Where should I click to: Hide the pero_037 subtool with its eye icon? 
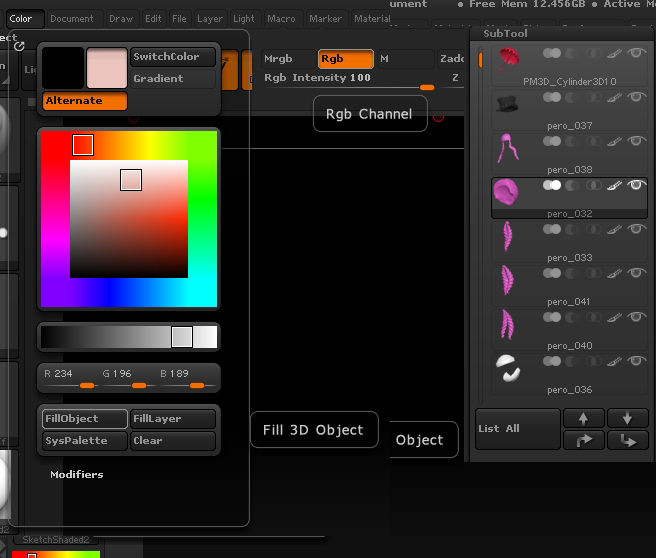click(636, 97)
